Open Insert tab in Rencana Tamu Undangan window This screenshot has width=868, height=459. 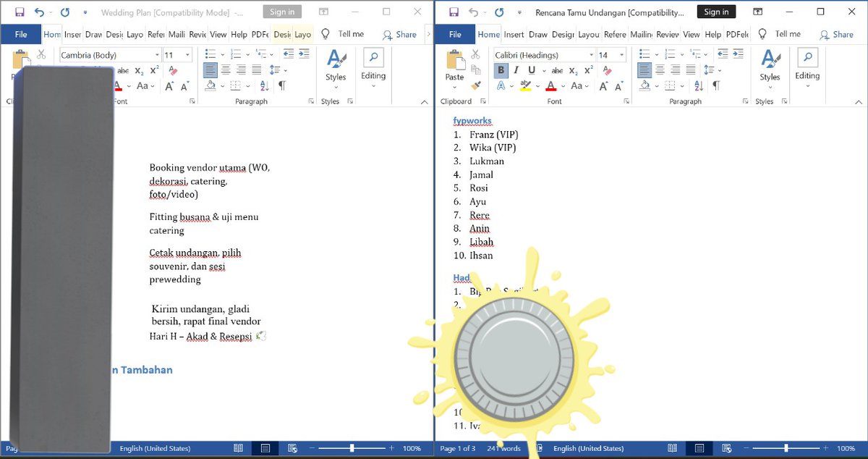click(514, 34)
